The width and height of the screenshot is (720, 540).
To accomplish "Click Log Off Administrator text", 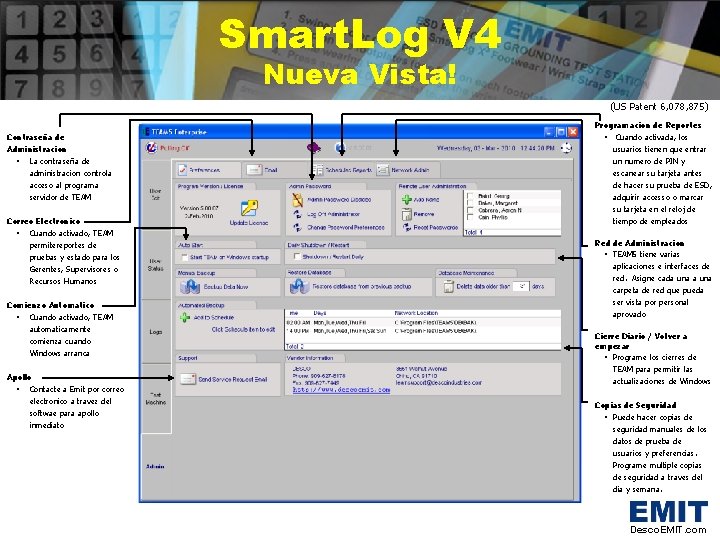I will pyautogui.click(x=333, y=214).
